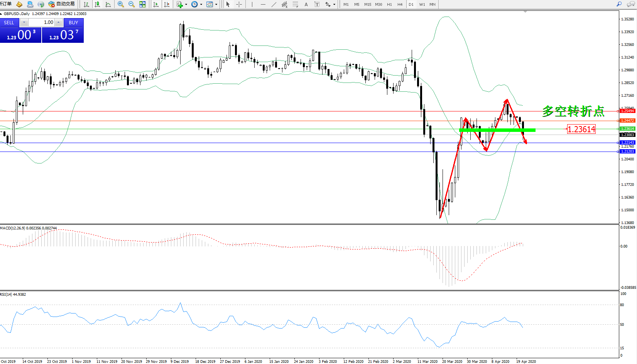The height and width of the screenshot is (364, 637).
Task: Open the tile windows layout icon
Action: (142, 4)
